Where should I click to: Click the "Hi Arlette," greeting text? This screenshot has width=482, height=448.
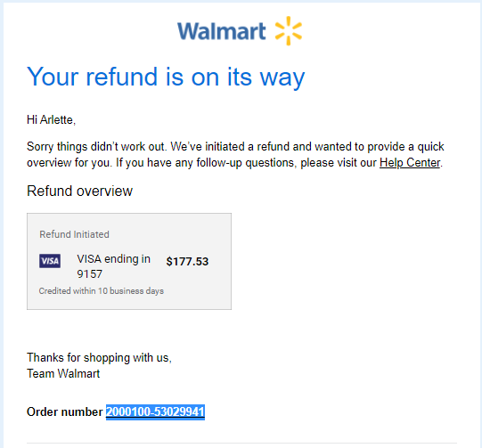point(51,120)
